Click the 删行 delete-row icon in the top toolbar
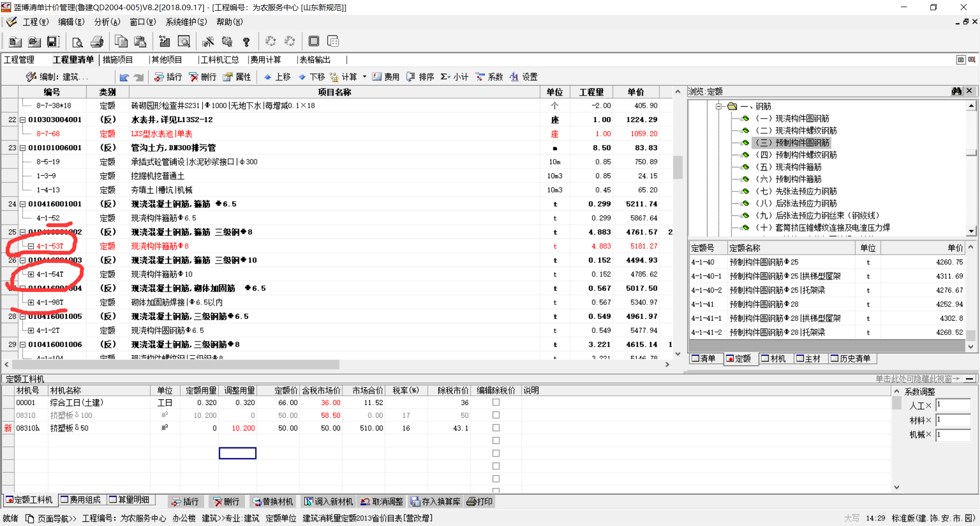The width and height of the screenshot is (980, 526). point(193,77)
